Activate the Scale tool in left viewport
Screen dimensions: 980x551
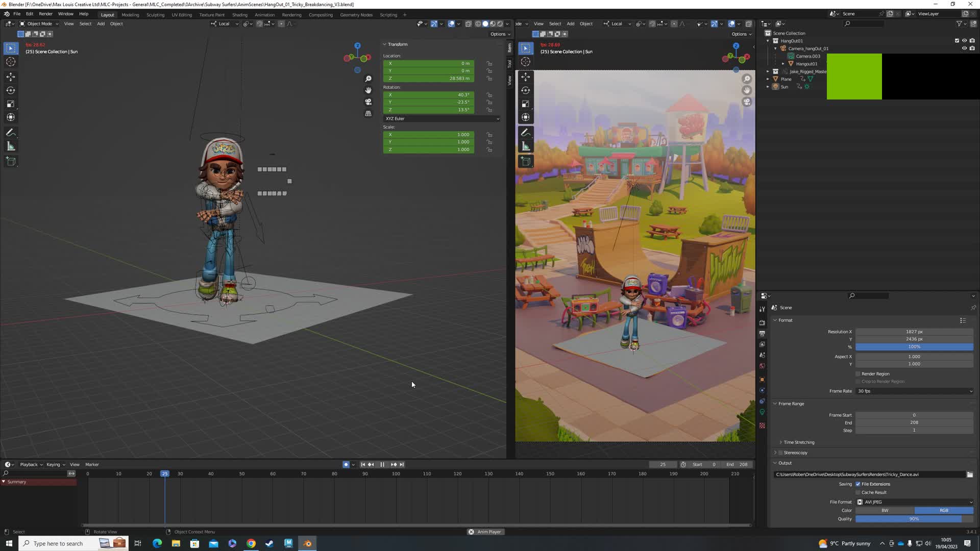pyautogui.click(x=11, y=104)
